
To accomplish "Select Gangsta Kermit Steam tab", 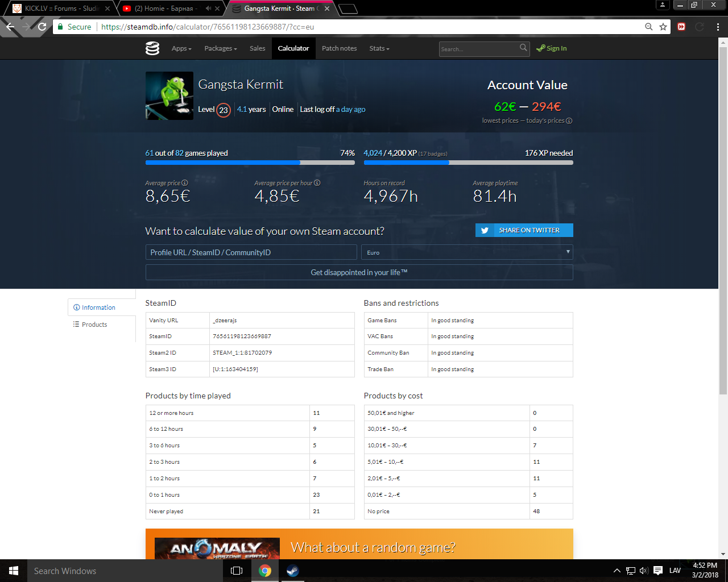I will [x=280, y=9].
